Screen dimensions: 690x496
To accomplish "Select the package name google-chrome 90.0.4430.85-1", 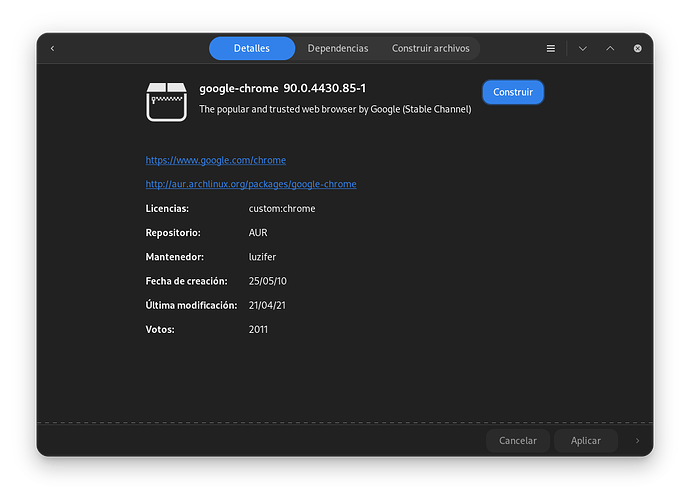I will [x=283, y=88].
